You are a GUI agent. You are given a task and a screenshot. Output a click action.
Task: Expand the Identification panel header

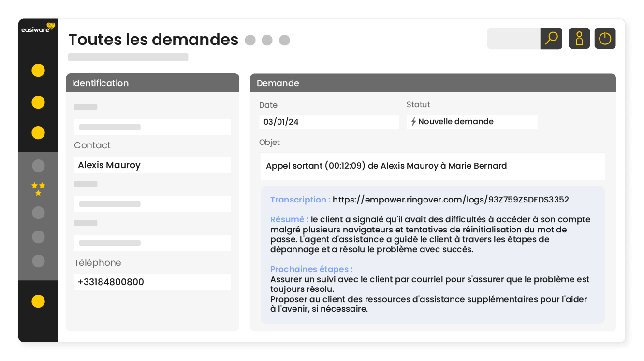[x=152, y=83]
